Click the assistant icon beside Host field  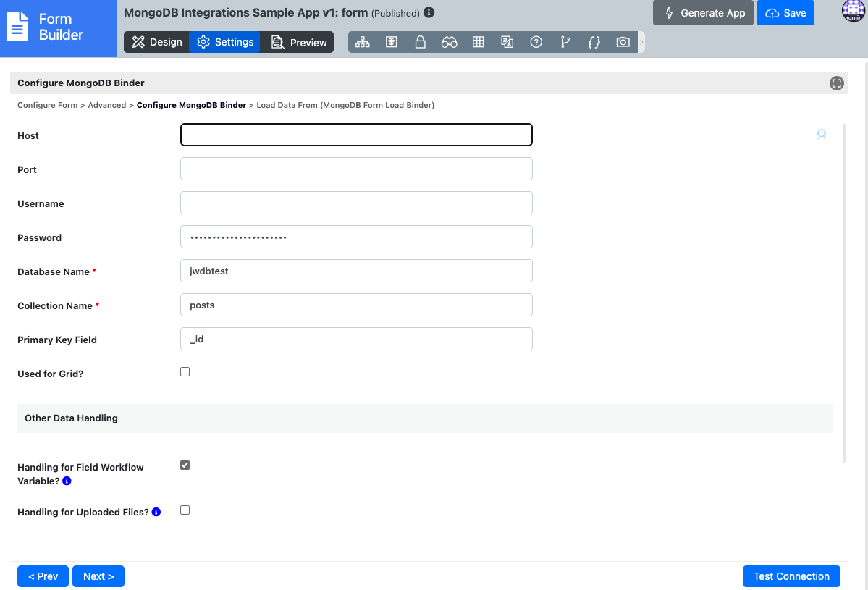coord(822,134)
